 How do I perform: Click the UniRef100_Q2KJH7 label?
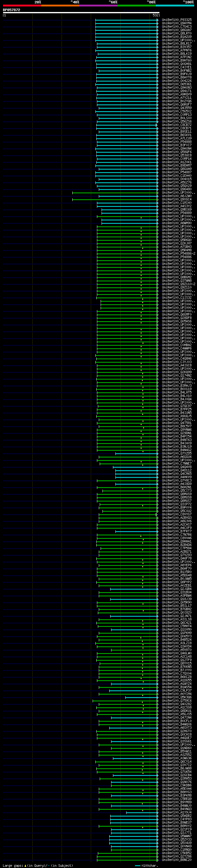[x=177, y=243]
